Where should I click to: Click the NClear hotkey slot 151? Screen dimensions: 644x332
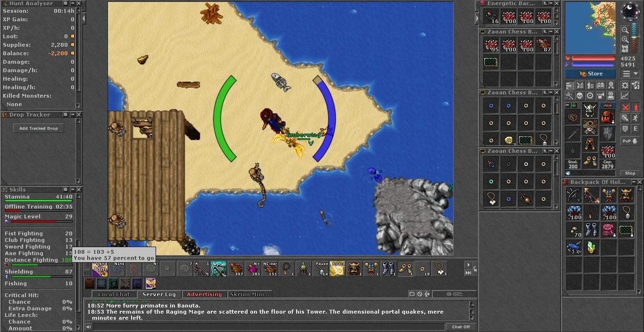point(269,269)
